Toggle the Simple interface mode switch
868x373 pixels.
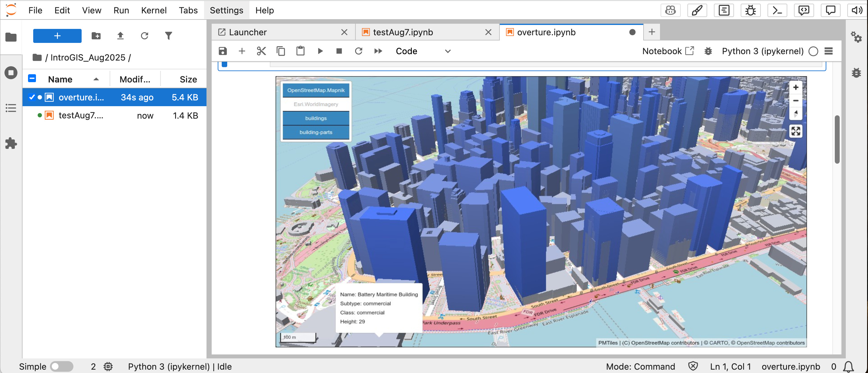(x=62, y=366)
